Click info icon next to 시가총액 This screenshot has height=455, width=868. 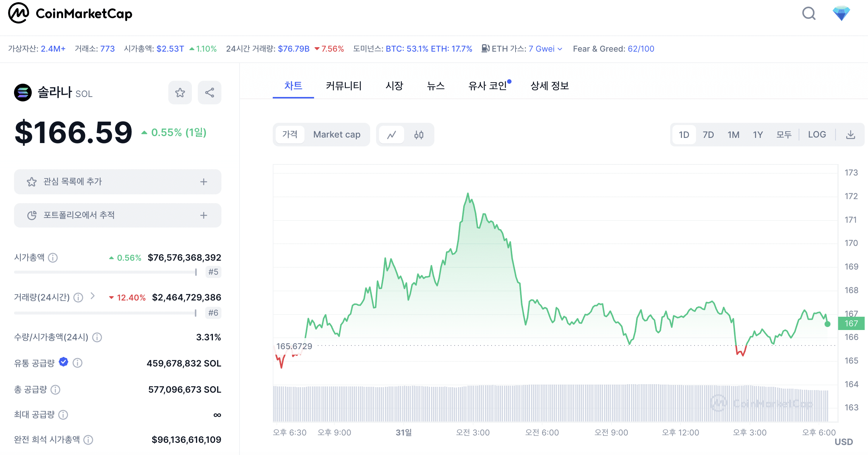53,258
